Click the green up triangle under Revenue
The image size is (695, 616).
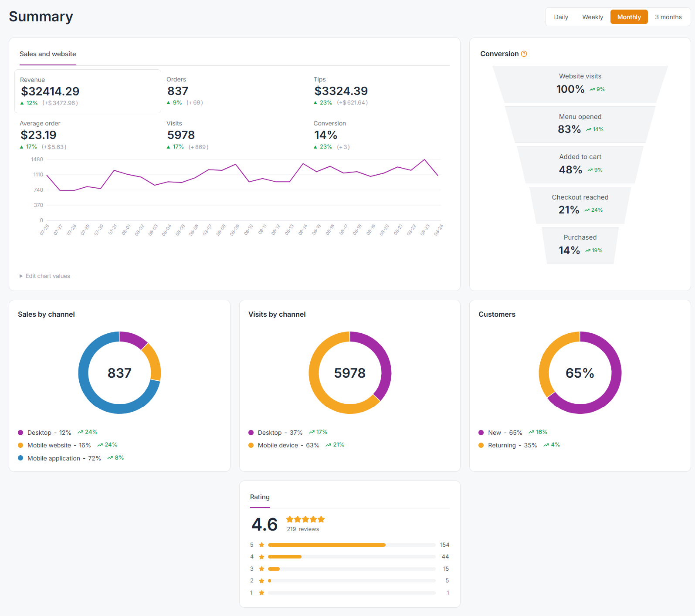[22, 103]
